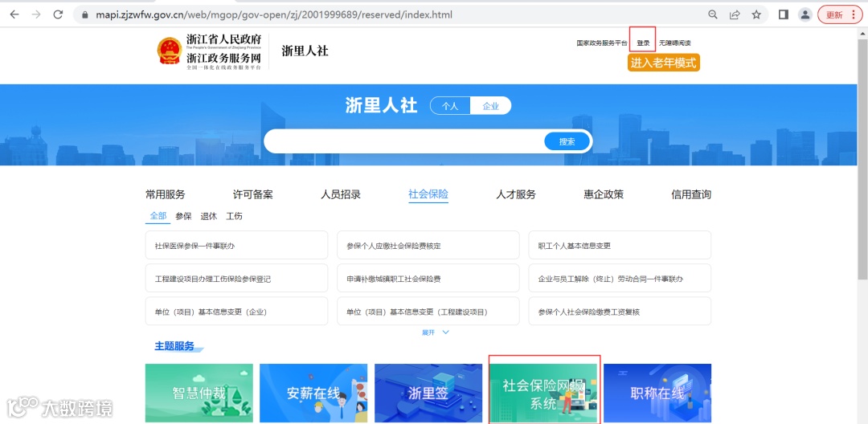Open the 许可备案 tab
The image size is (868, 424).
252,194
